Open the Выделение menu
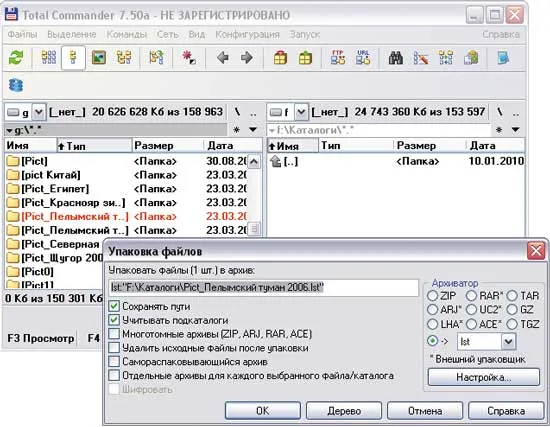Viewport: 550px width, 427px height. click(x=72, y=34)
